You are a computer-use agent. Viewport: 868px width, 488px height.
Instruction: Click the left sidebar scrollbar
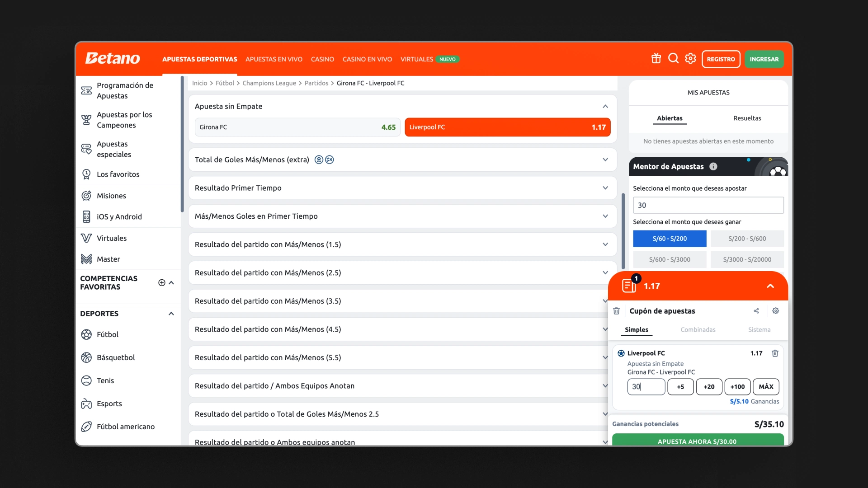[x=182, y=145]
